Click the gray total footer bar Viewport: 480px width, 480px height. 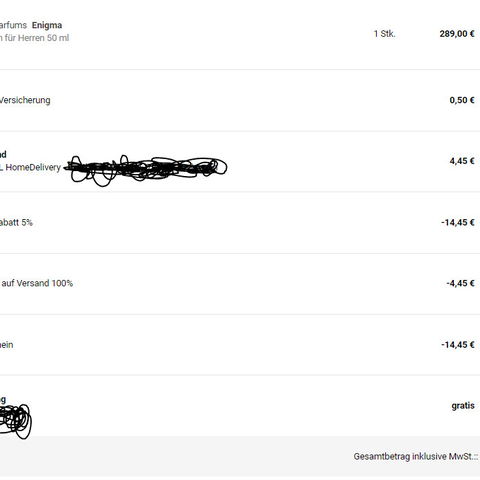(x=240, y=456)
